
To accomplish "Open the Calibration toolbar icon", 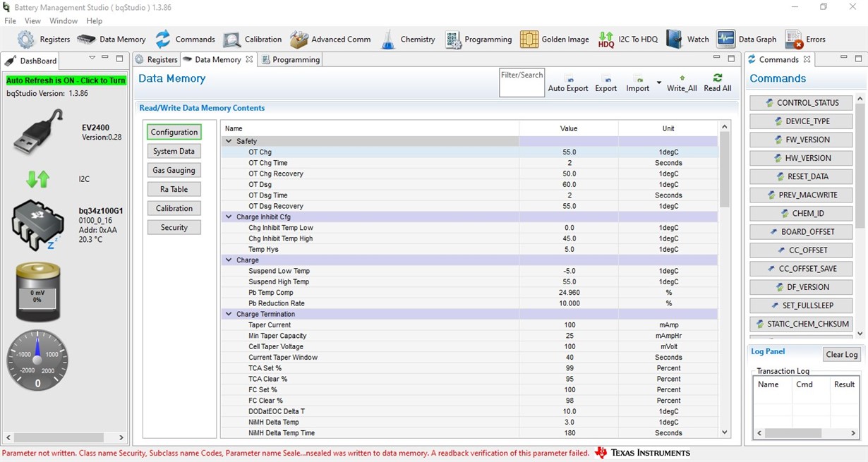I will 231,39.
